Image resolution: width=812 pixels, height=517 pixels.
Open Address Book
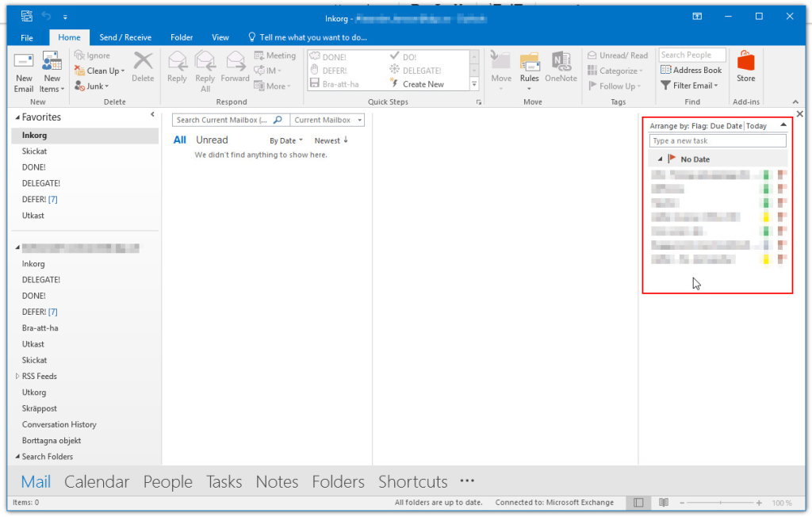(x=691, y=70)
